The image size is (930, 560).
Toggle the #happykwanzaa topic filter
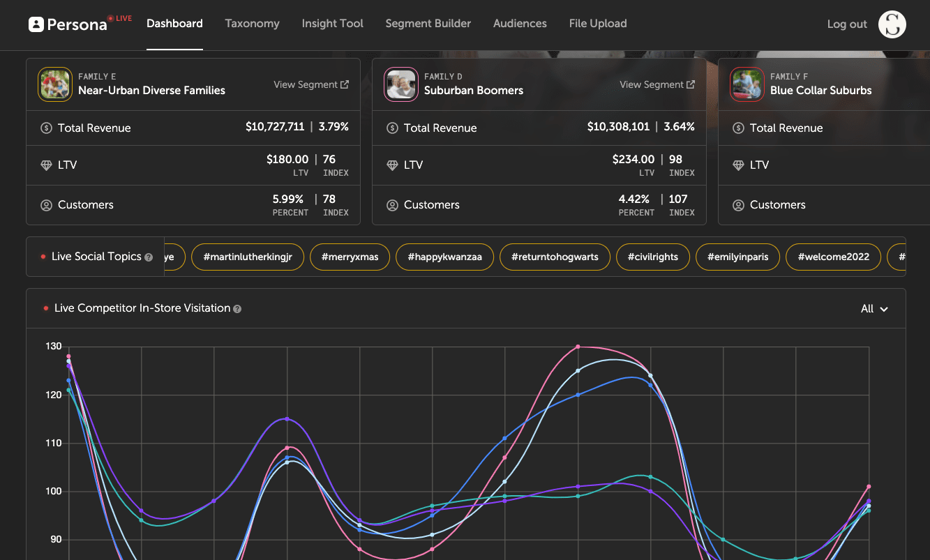(444, 257)
